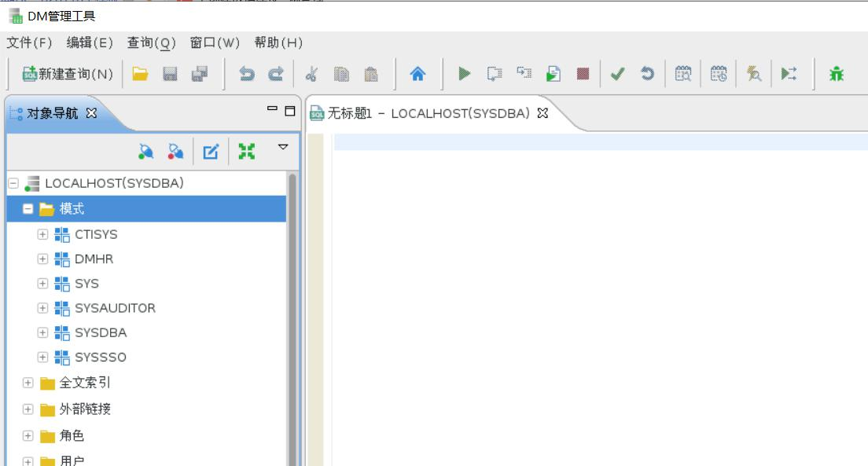Commit transaction with the green checkmark icon
Image resolution: width=868 pixels, height=466 pixels.
point(618,74)
